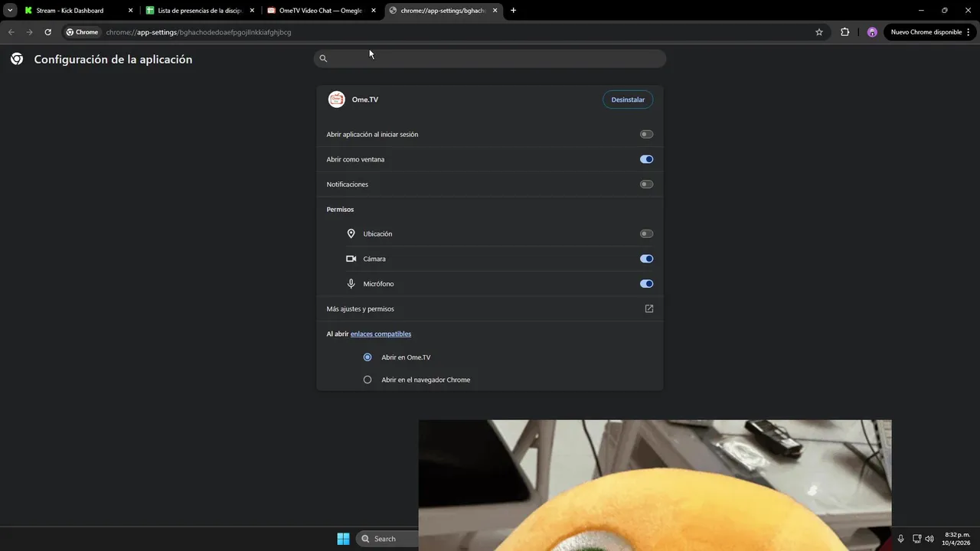Switch to OmeTV Video Chat tab
Image resolution: width=980 pixels, height=551 pixels.
pos(321,11)
